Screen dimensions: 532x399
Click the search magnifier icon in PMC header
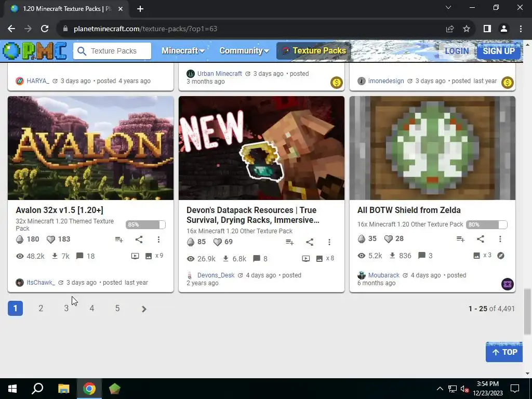click(82, 51)
